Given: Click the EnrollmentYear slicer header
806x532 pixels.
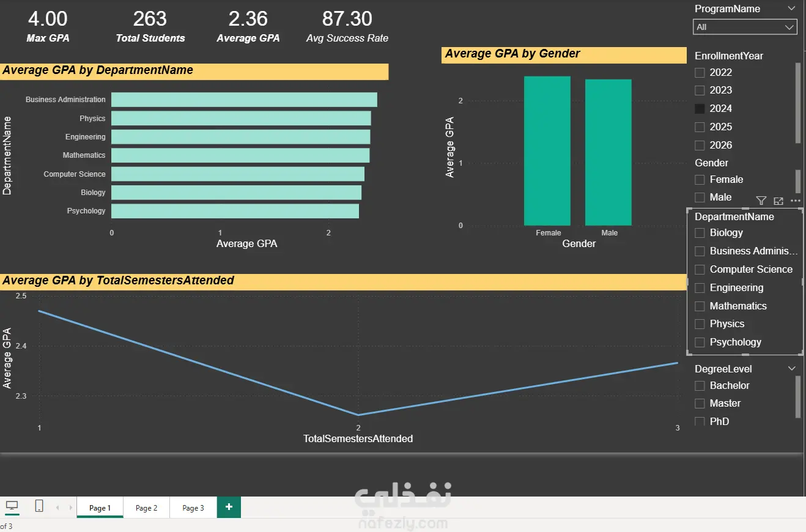Looking at the screenshot, I should pyautogui.click(x=729, y=56).
